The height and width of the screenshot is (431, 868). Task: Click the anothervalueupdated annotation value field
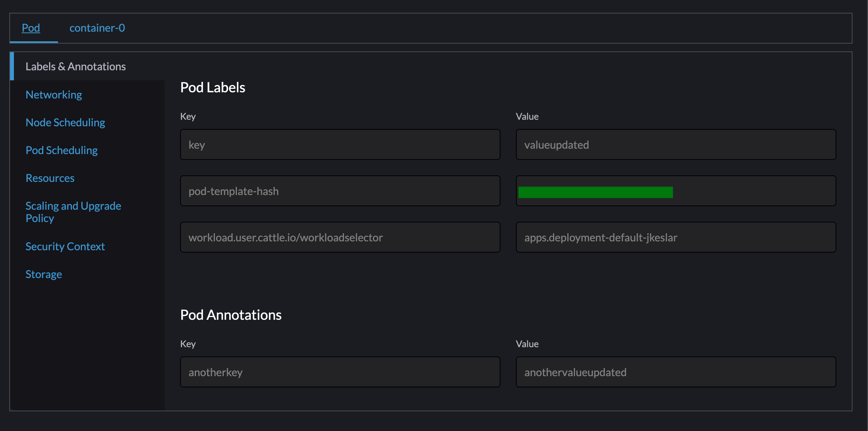[676, 372]
